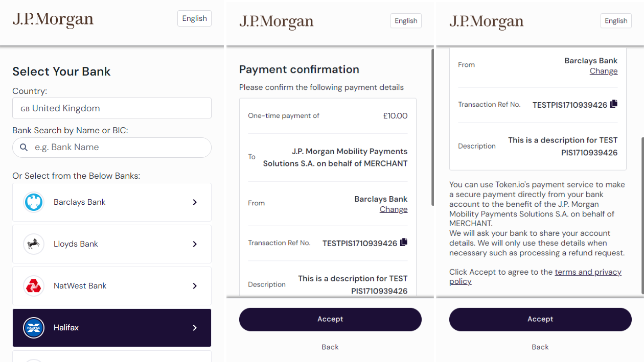Focus the Bank Name search field

click(x=118, y=148)
